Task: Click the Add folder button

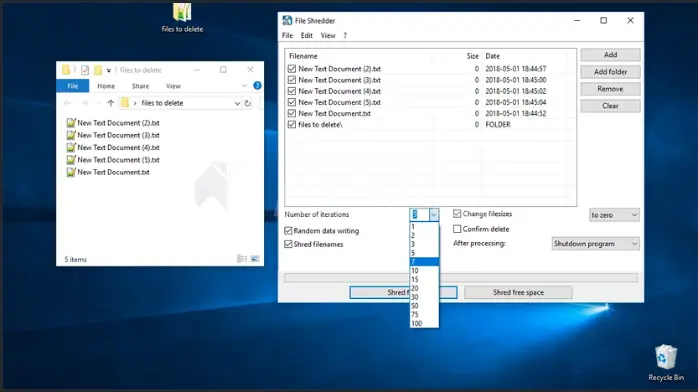Action: point(610,72)
